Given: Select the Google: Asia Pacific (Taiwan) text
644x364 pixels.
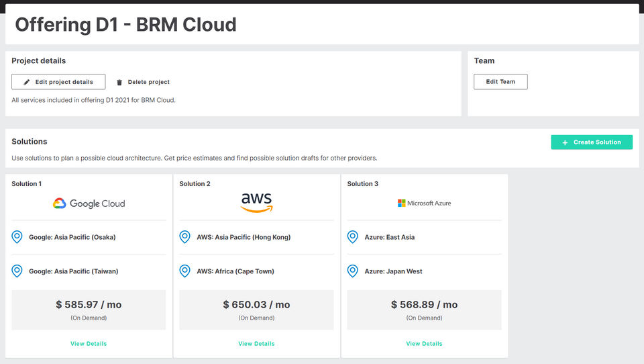Looking at the screenshot, I should tap(74, 271).
